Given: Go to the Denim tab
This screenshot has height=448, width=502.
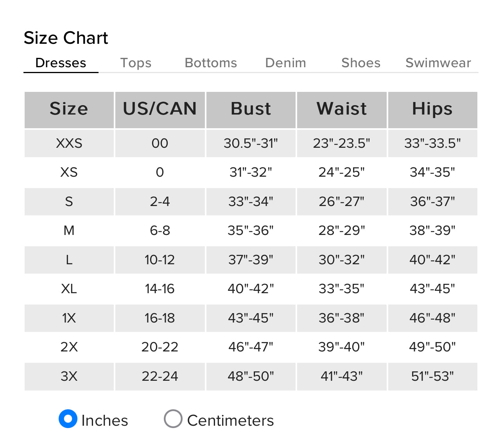Looking at the screenshot, I should tap(285, 63).
